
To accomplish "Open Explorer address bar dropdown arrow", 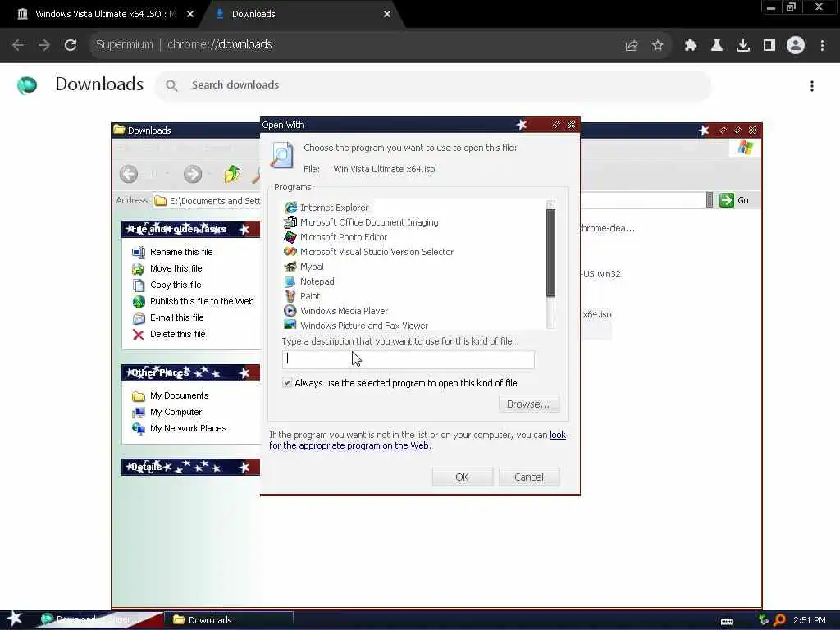I will coord(710,200).
